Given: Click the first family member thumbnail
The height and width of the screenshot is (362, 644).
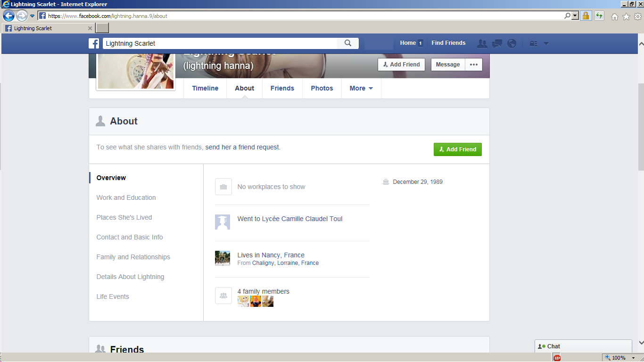Looking at the screenshot, I should (243, 302).
